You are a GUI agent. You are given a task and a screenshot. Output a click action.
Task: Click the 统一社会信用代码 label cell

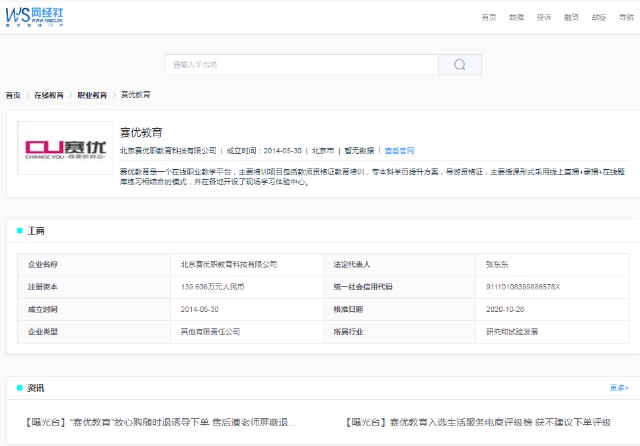pyautogui.click(x=399, y=287)
